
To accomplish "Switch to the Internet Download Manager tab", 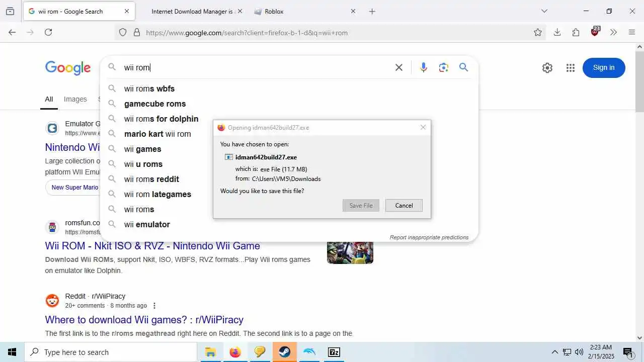I will (x=192, y=11).
